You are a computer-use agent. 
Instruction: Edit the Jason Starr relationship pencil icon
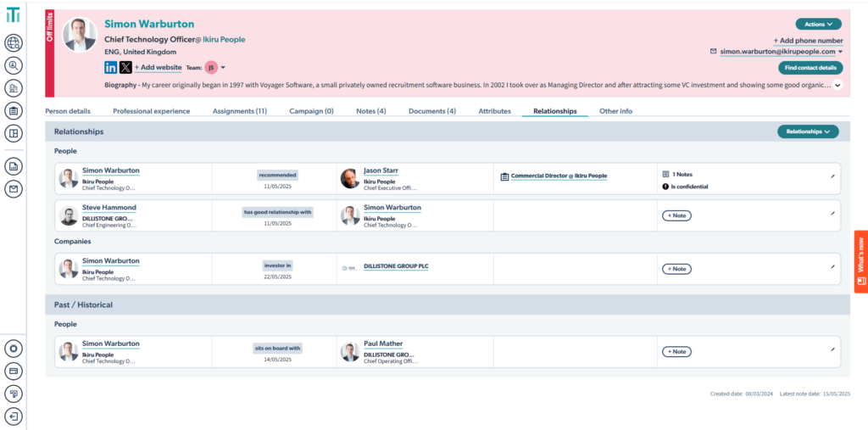pyautogui.click(x=832, y=176)
